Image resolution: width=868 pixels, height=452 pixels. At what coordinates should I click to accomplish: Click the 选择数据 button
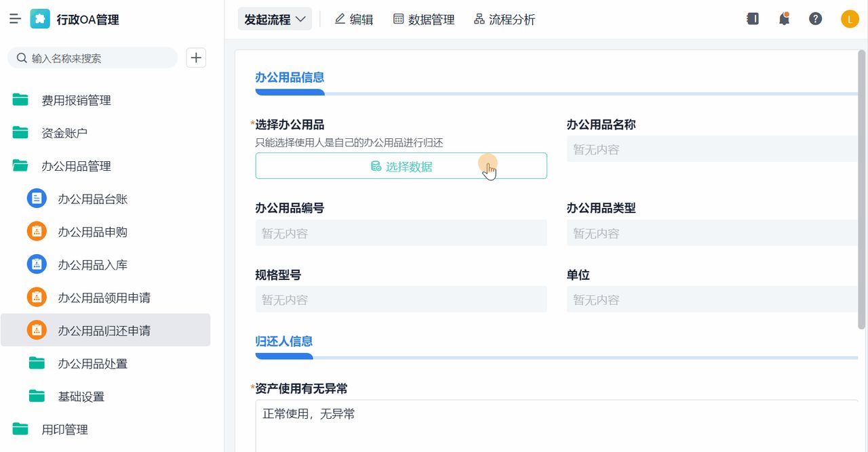(401, 165)
